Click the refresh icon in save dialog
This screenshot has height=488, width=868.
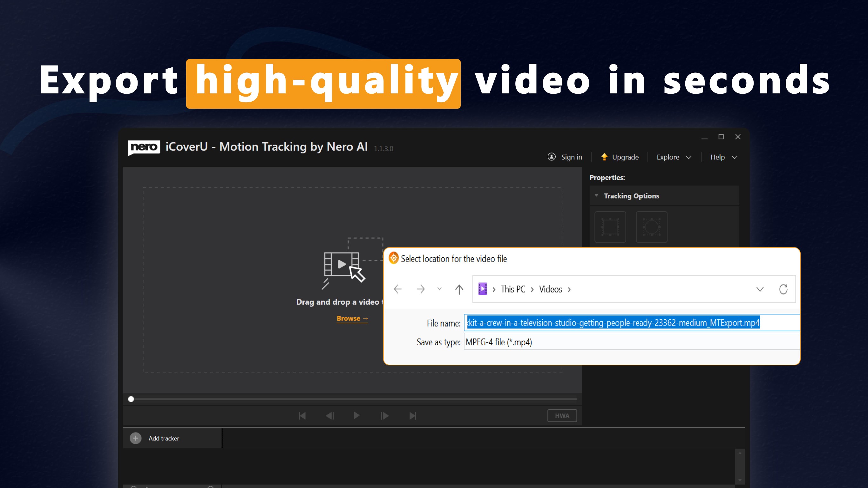tap(783, 289)
